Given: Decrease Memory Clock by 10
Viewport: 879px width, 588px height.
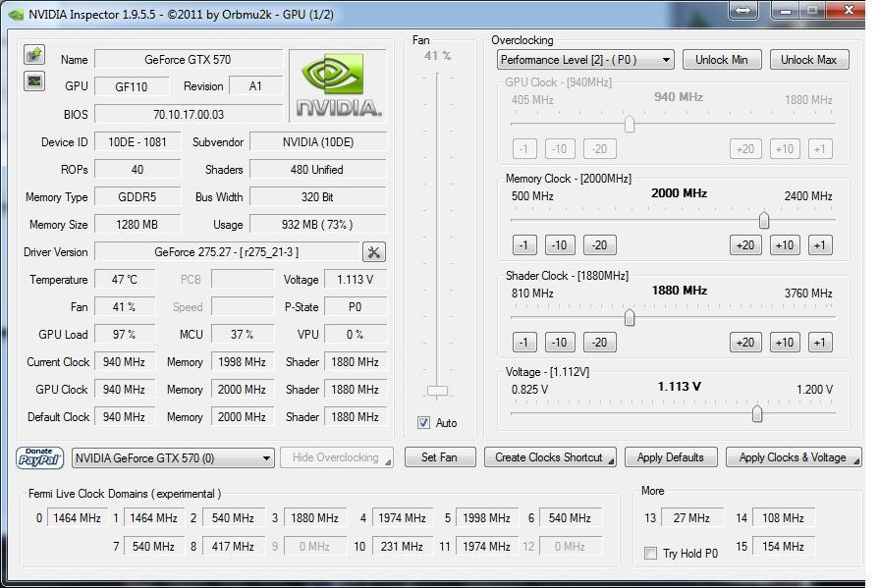Looking at the screenshot, I should pyautogui.click(x=560, y=245).
